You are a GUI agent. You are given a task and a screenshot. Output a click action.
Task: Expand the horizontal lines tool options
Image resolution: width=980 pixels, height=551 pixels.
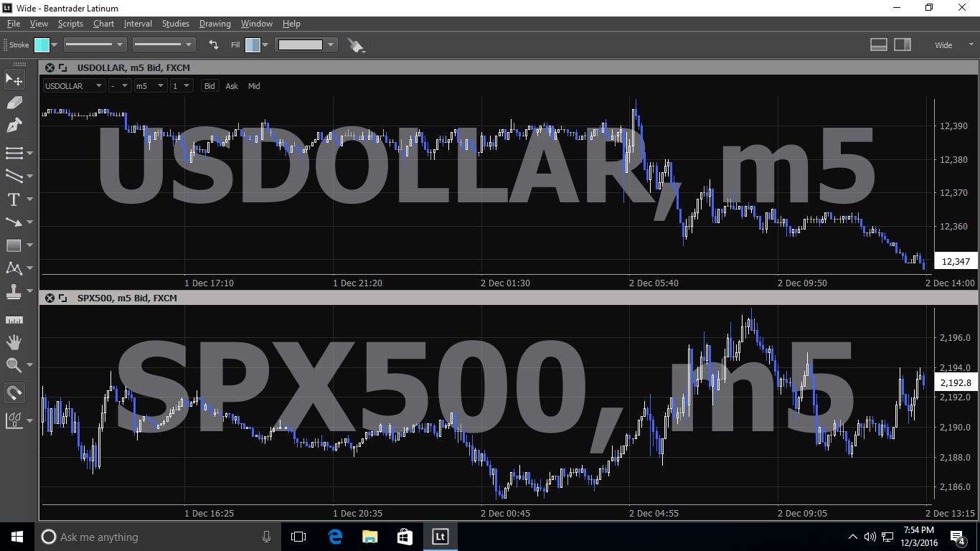(x=29, y=153)
